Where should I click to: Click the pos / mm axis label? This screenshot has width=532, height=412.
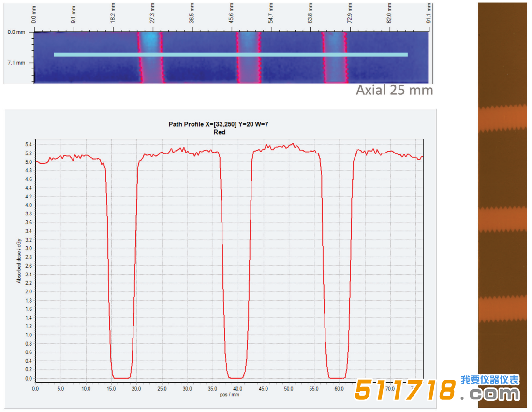pyautogui.click(x=229, y=395)
